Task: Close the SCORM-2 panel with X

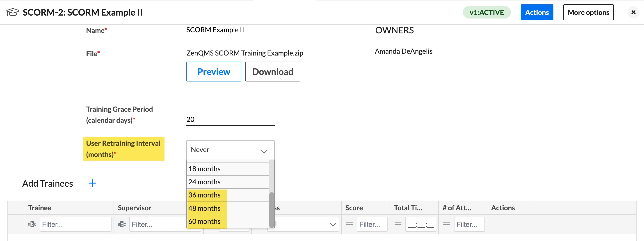Action: pyautogui.click(x=633, y=12)
